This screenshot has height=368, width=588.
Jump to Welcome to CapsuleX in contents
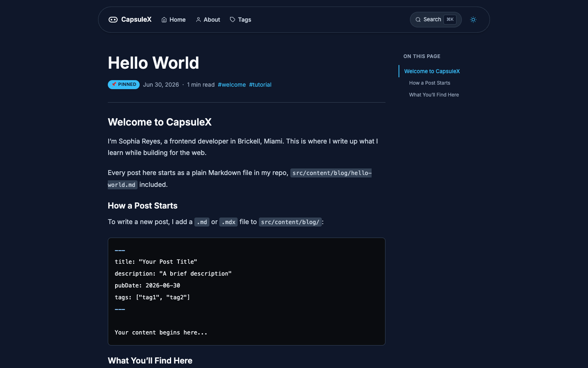click(432, 71)
